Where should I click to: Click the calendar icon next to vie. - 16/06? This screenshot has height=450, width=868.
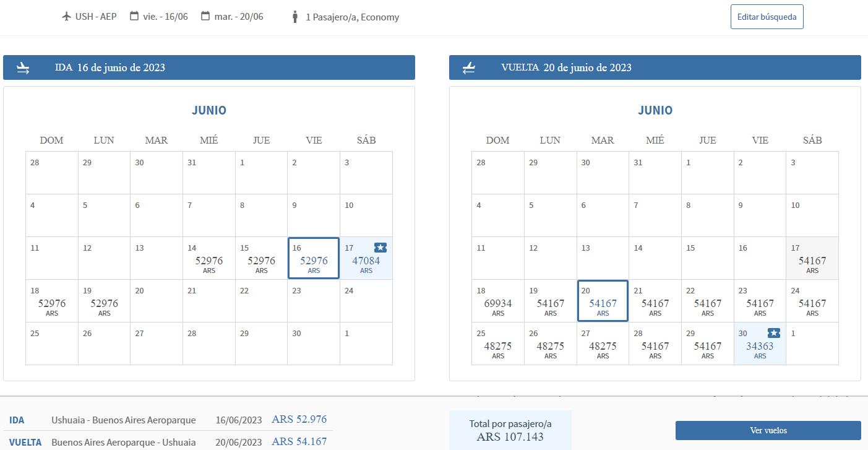[134, 17]
